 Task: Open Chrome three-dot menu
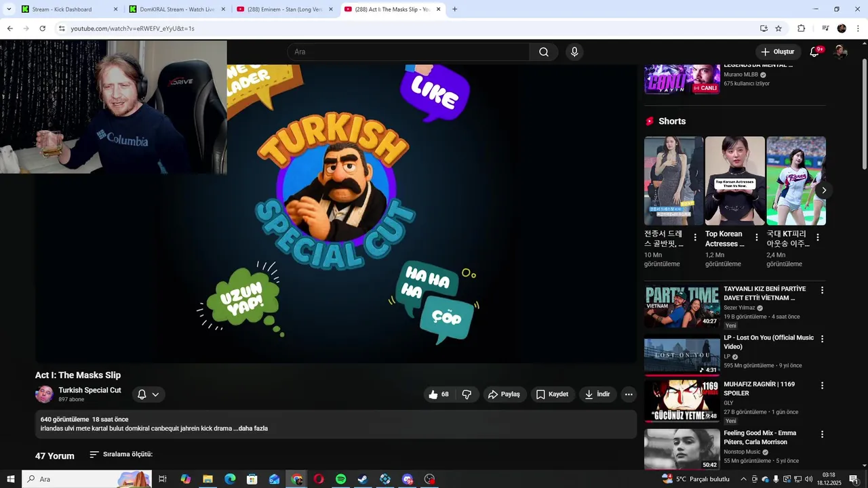coord(858,28)
